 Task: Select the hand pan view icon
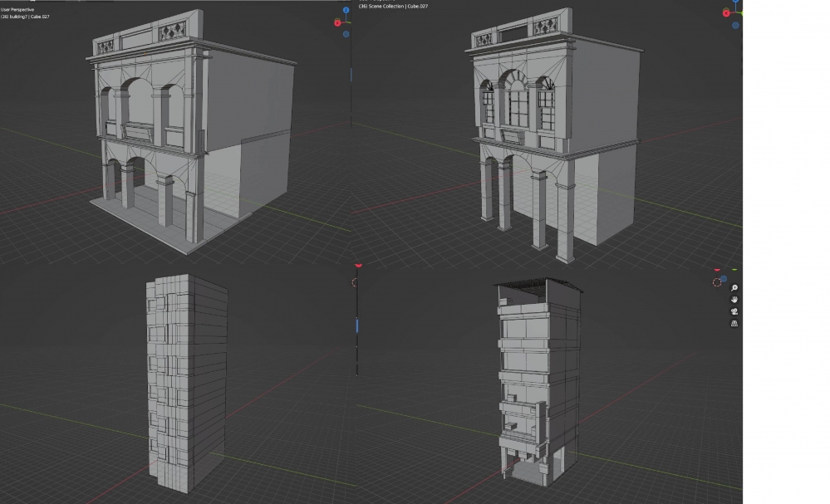[734, 299]
